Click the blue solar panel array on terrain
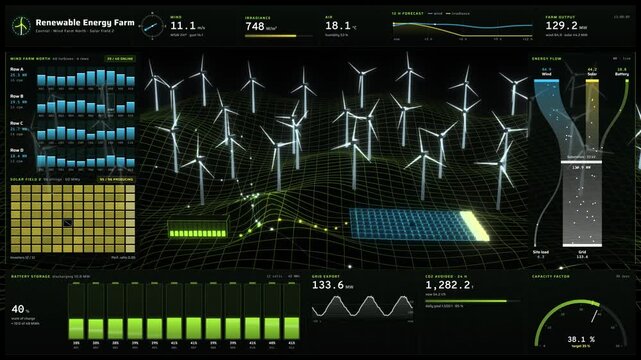This screenshot has height=360, width=641. point(417,225)
